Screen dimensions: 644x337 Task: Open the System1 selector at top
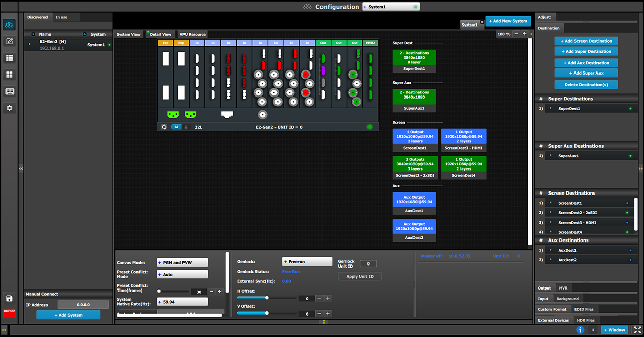click(x=391, y=7)
